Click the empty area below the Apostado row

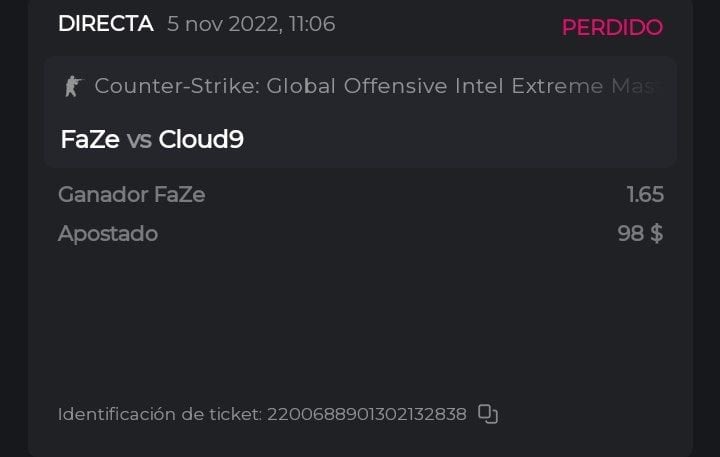pyautogui.click(x=360, y=320)
